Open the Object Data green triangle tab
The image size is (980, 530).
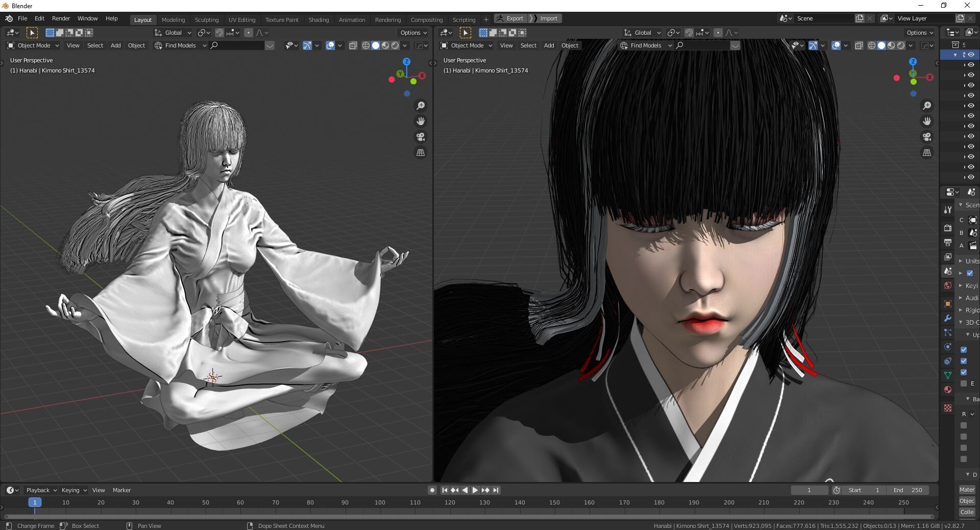pos(948,375)
